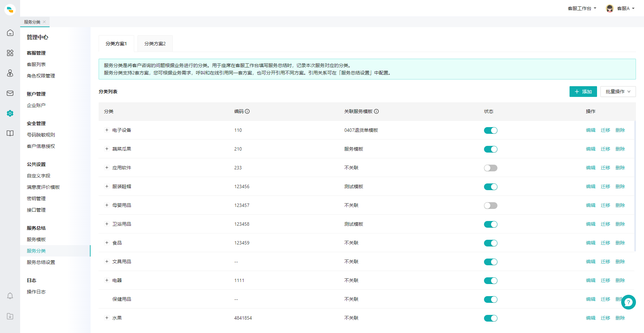Click 迁移 for 蔬菜瓜果
The height and width of the screenshot is (333, 644).
(x=605, y=149)
